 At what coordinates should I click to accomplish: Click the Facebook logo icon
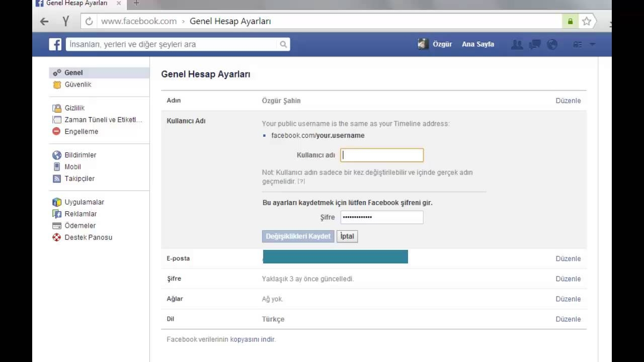55,44
